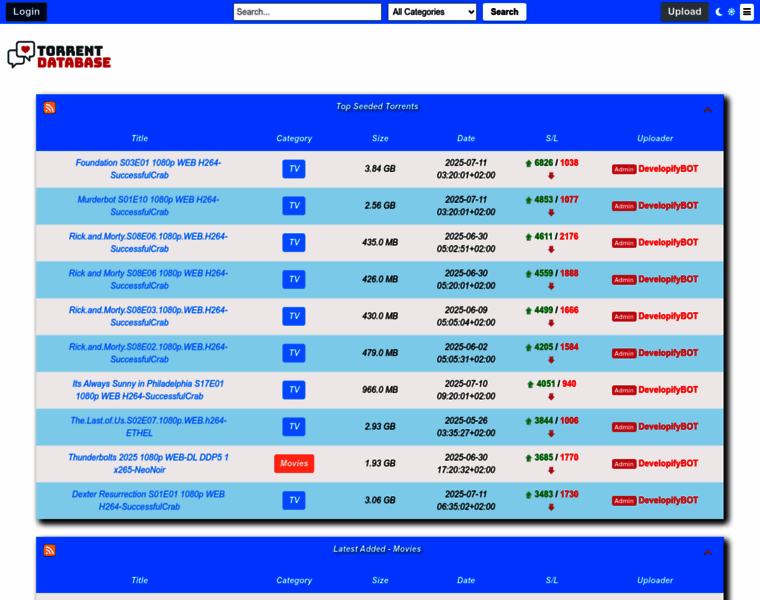Click the Top Seeded Torrents heading
Screen dimensions: 760x600
pos(377,106)
